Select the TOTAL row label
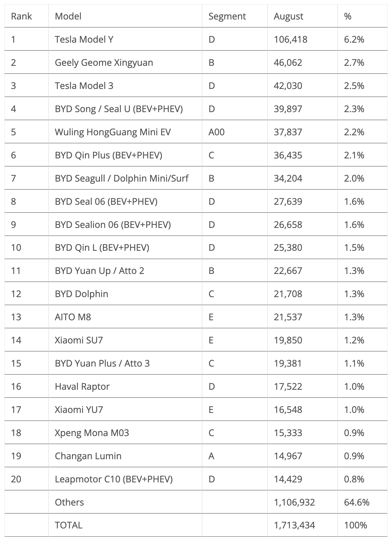Viewport: 392px width, 540px height. coord(69,525)
